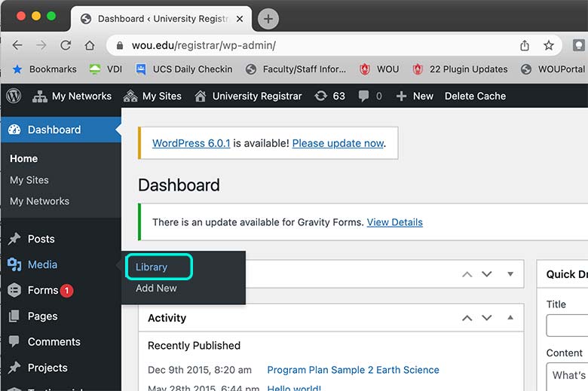Click the address bar URL
588x391 pixels.
pyautogui.click(x=204, y=45)
